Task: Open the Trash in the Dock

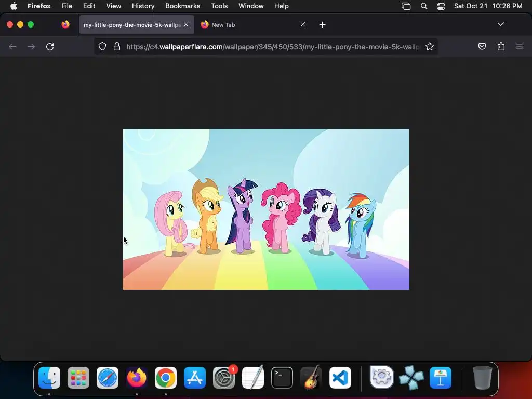Action: [x=482, y=378]
